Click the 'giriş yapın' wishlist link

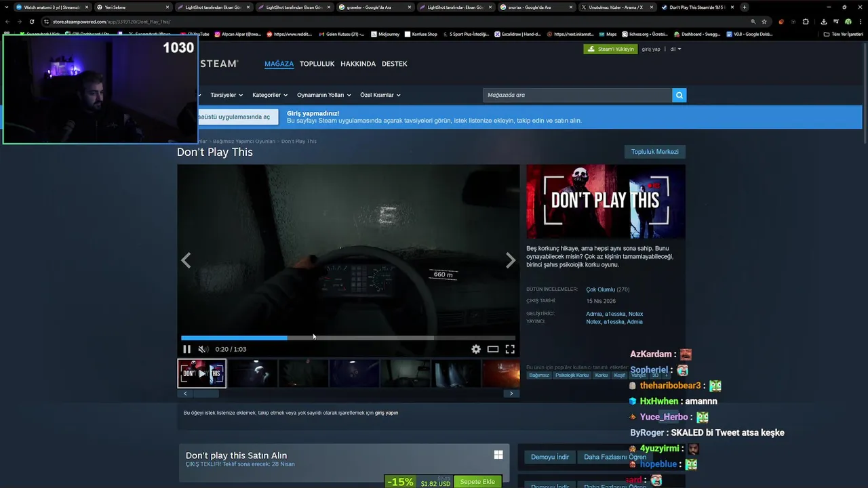pyautogui.click(x=387, y=413)
